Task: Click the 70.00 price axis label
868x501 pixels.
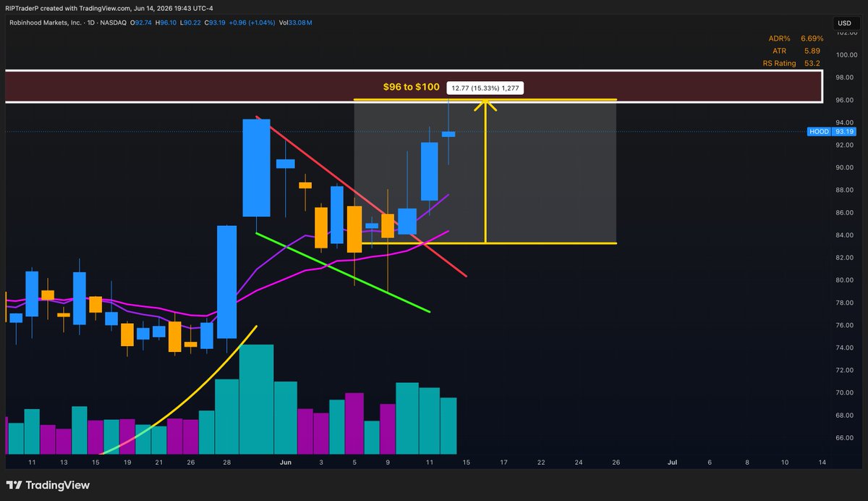Action: pos(846,392)
